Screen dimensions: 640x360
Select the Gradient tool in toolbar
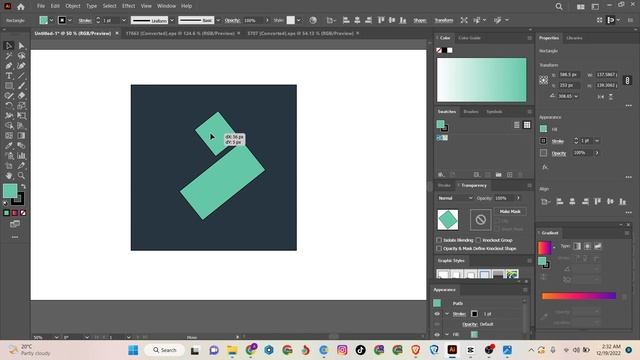[21, 136]
